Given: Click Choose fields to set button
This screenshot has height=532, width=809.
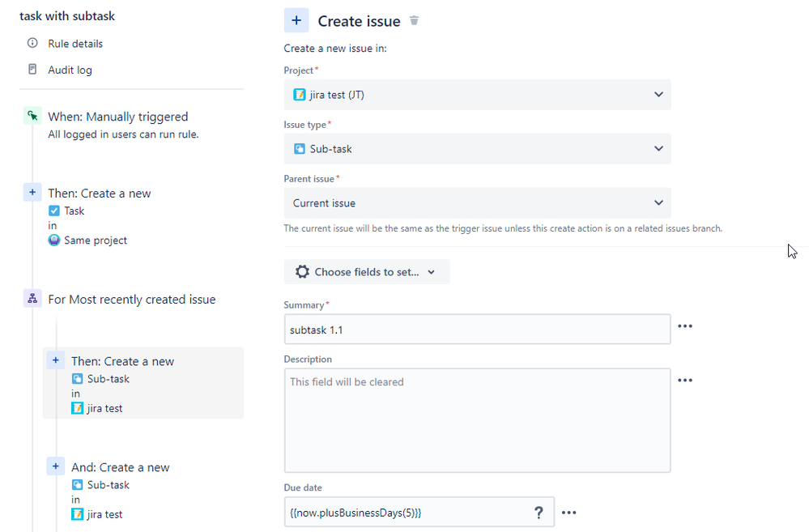Looking at the screenshot, I should [366, 272].
